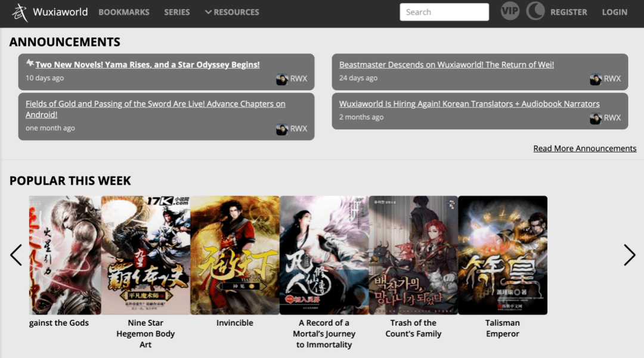644x358 pixels.
Task: Click RWX author name on the Beastmaster announcement
Action: (612, 79)
